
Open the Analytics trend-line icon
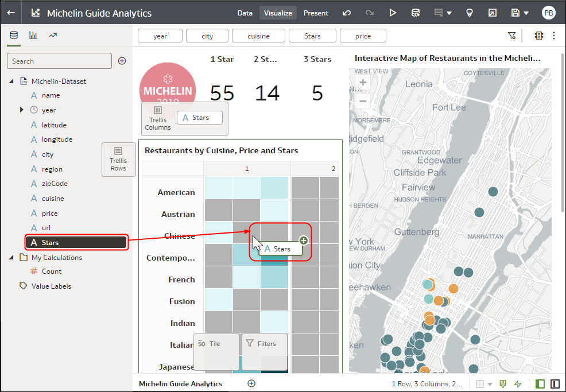point(53,35)
